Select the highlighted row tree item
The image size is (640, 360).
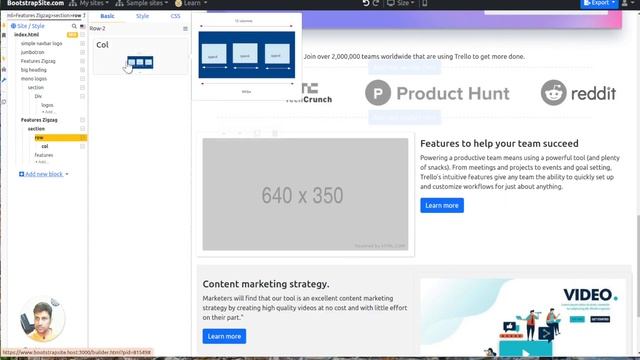60,138
